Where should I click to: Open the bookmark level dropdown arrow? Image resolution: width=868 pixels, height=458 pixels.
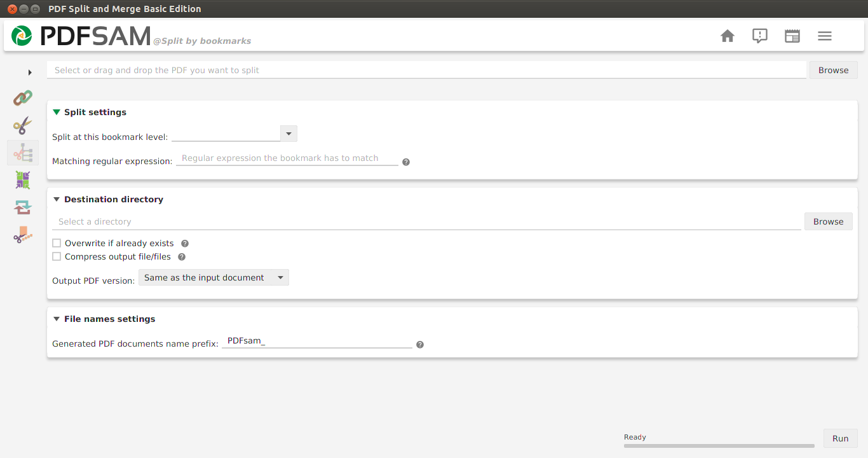point(288,134)
